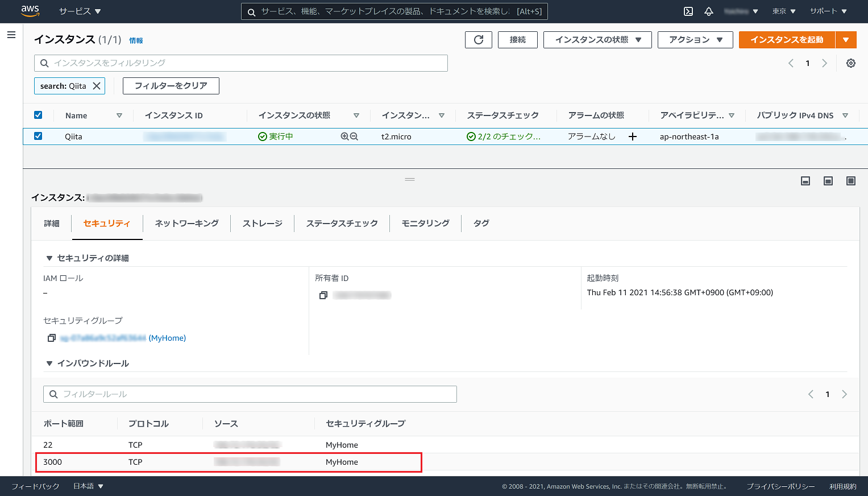Open the インスタンスの状態 dropdown
868x496 pixels.
point(597,40)
